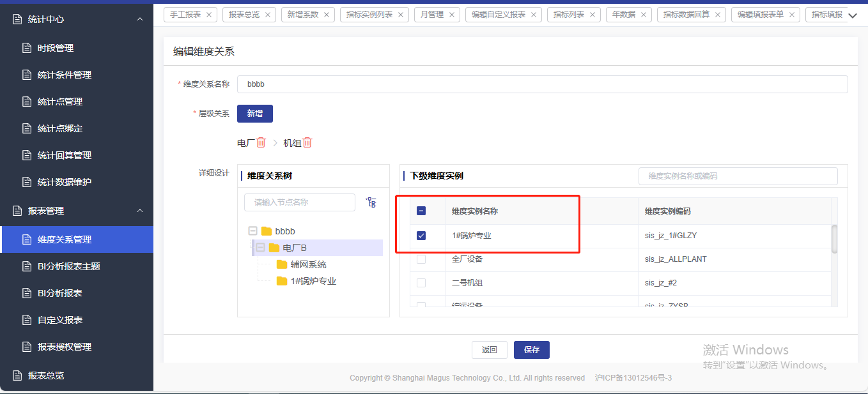The image size is (868, 394).
Task: Collapse the bbbb root tree node
Action: pyautogui.click(x=252, y=231)
